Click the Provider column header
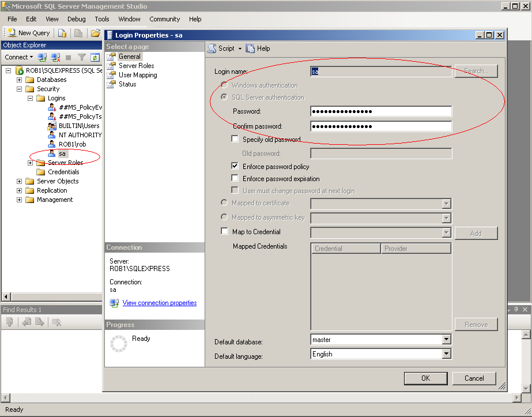532x417 pixels. click(x=416, y=248)
